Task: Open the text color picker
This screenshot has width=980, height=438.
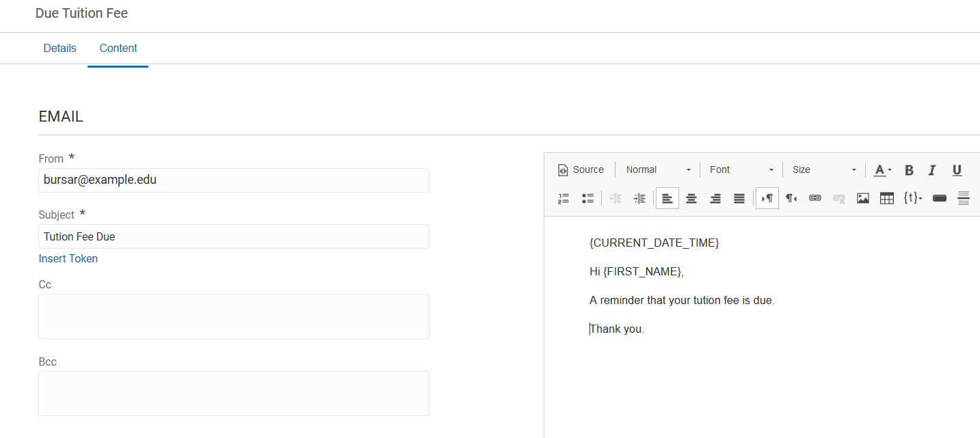Action: [x=881, y=169]
